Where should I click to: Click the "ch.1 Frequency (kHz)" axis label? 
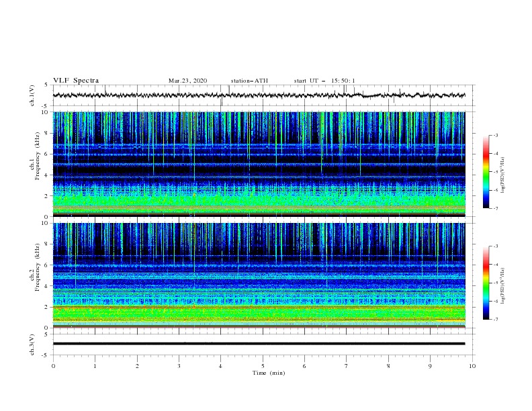pos(34,156)
